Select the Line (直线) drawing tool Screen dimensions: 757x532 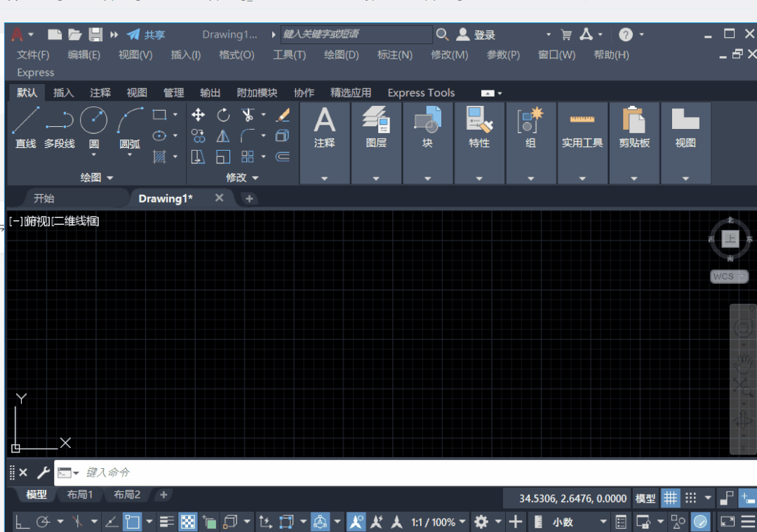(25, 128)
